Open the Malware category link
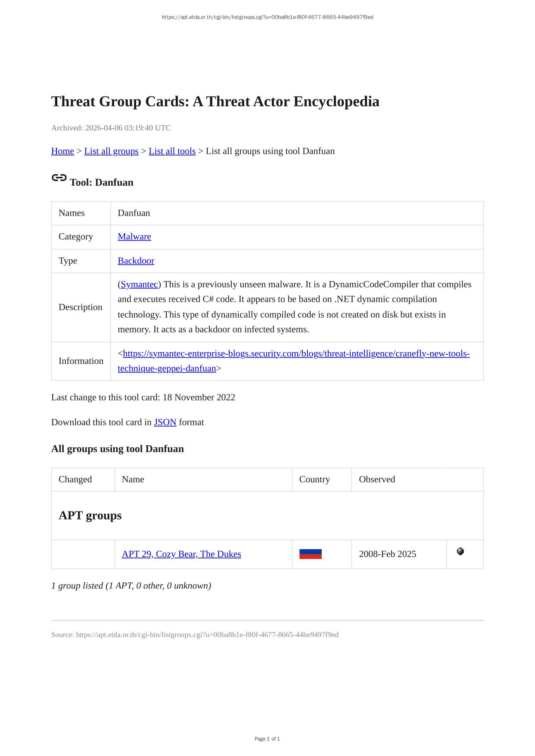 click(134, 236)
